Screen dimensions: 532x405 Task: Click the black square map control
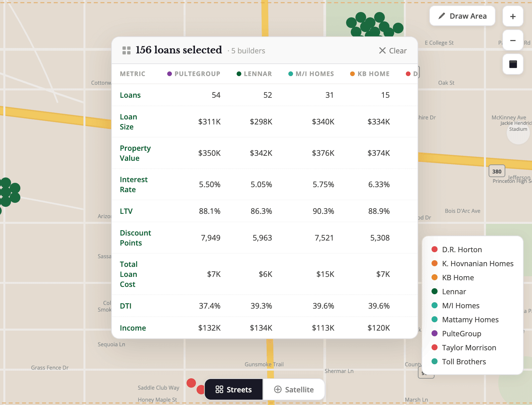click(x=513, y=64)
